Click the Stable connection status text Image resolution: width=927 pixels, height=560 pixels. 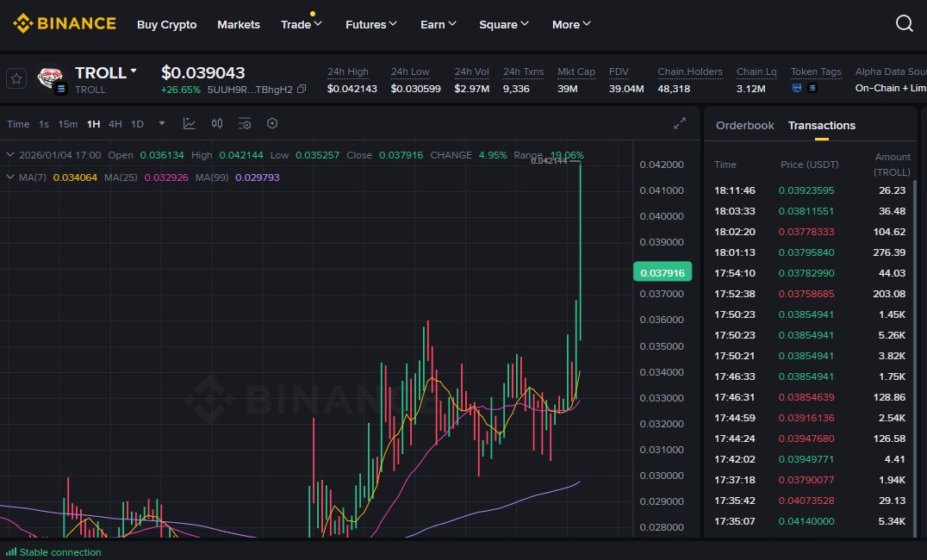[x=60, y=552]
